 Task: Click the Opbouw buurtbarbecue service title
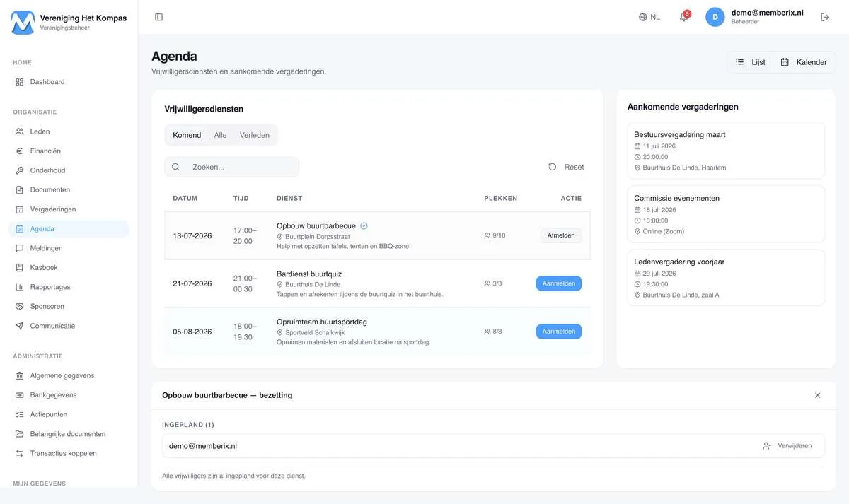point(316,226)
